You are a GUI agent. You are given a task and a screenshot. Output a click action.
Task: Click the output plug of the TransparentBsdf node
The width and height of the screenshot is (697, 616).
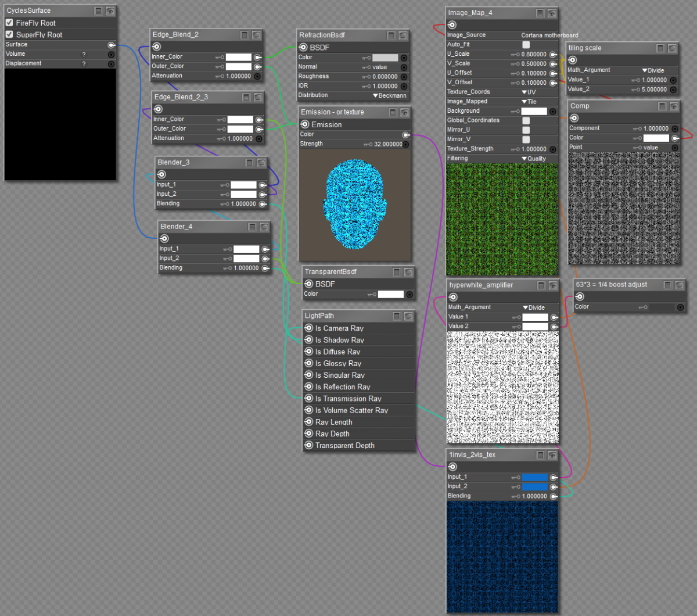pos(308,284)
